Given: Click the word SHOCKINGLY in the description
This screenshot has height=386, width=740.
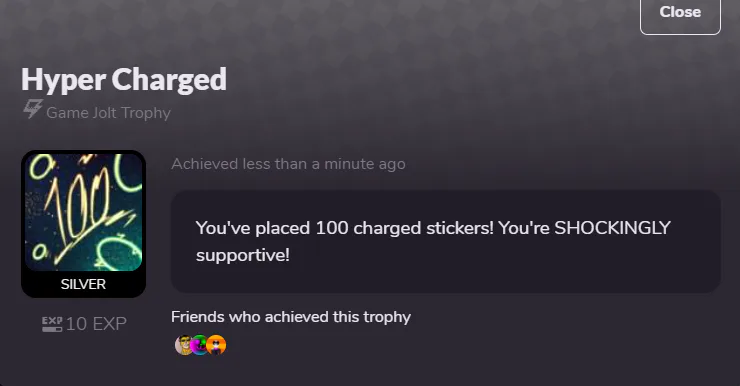Looking at the screenshot, I should 612,228.
